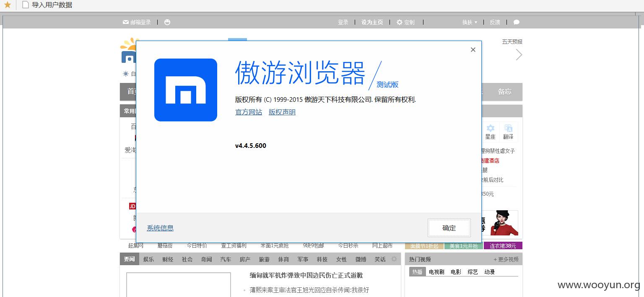This screenshot has height=297, width=644.
Task: Click the 蘑菇街 link
Action: (x=165, y=245)
